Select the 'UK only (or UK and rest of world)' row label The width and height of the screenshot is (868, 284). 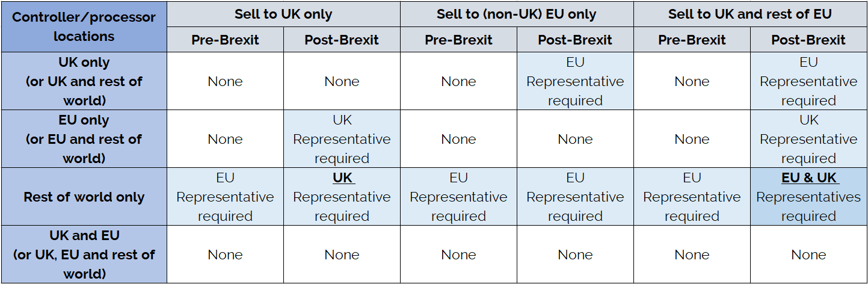point(84,81)
